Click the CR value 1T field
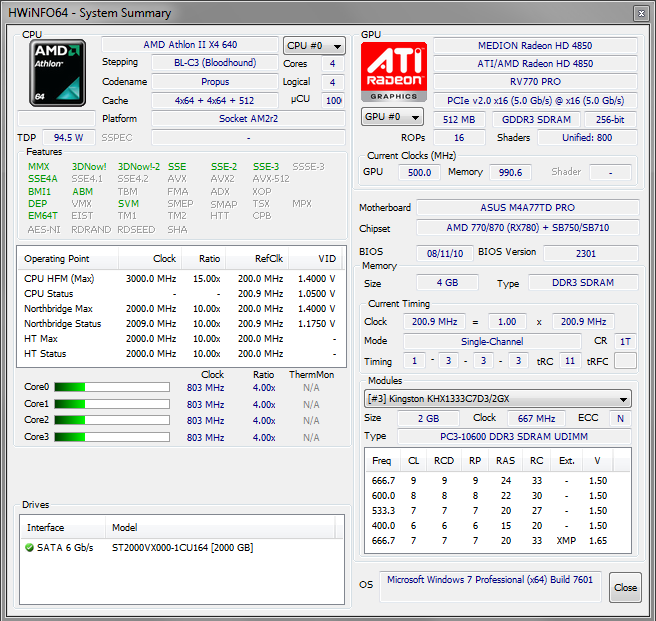Viewport: 656px width, 621px height. coord(625,341)
